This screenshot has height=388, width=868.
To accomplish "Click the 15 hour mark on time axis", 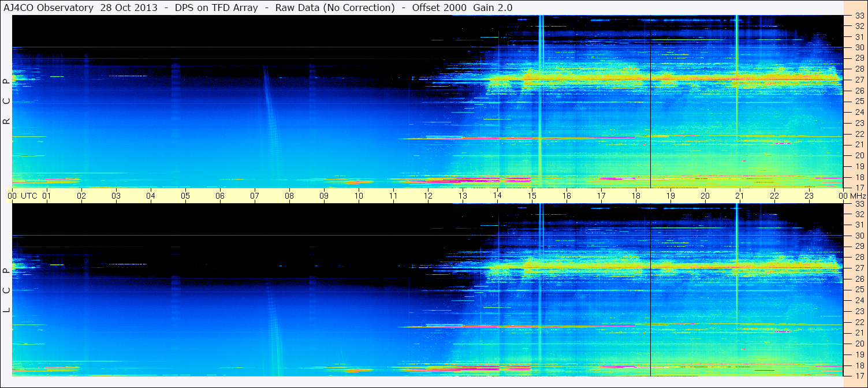I will click(532, 196).
